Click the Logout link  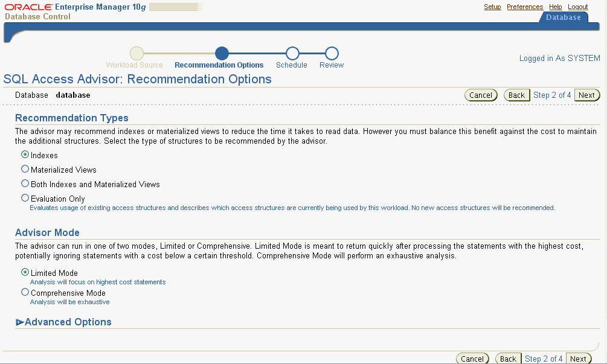point(577,7)
